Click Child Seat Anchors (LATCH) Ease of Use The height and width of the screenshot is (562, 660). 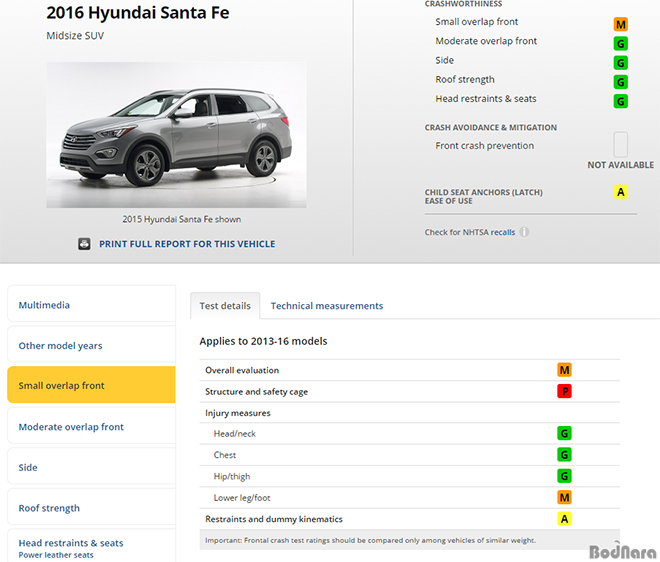[484, 197]
